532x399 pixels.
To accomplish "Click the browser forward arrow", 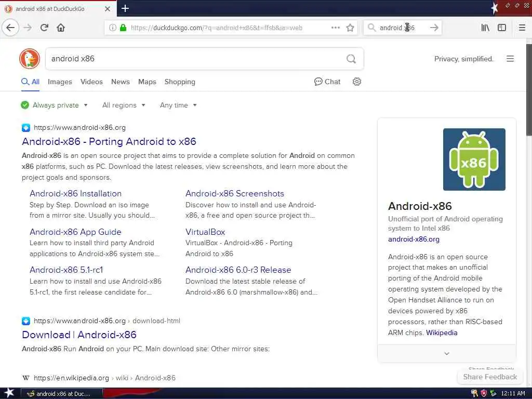I will pyautogui.click(x=28, y=28).
